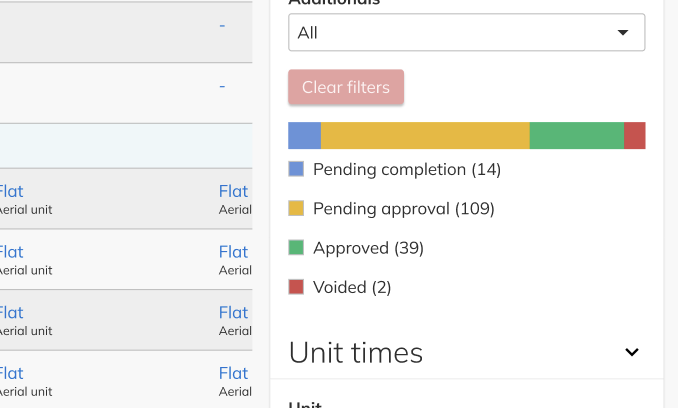Click the blue Pending completion legend square
This screenshot has height=408, width=678.
(296, 169)
